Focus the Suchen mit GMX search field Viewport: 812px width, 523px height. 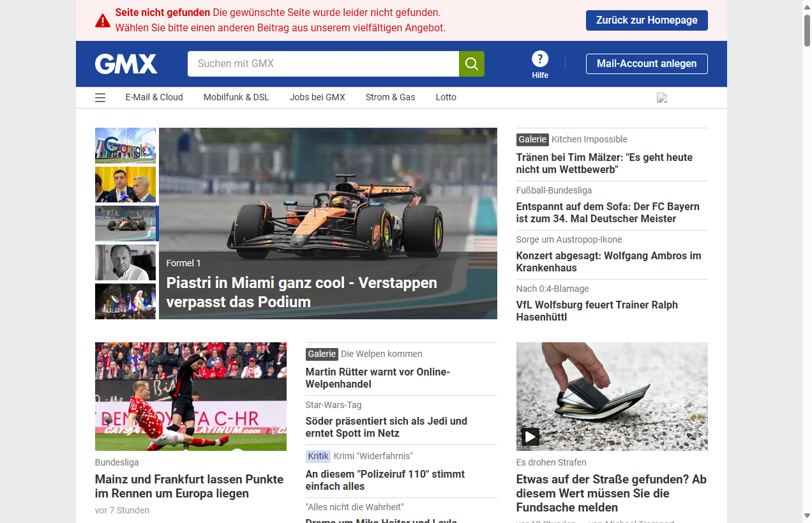click(322, 64)
